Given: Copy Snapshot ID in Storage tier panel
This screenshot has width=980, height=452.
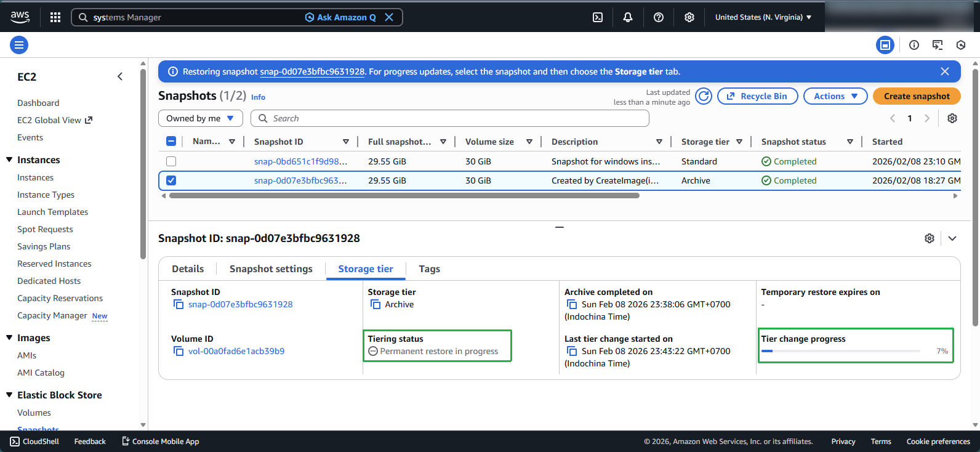Looking at the screenshot, I should click(179, 304).
